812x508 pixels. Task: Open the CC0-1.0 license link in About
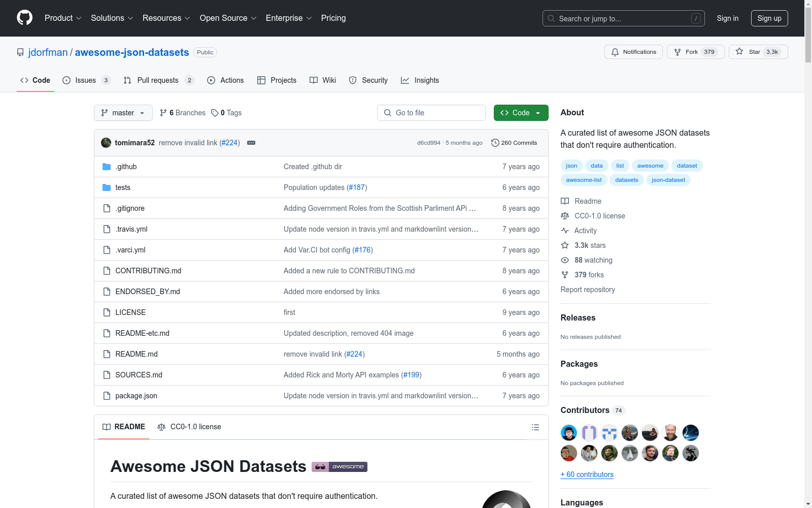tap(593, 216)
